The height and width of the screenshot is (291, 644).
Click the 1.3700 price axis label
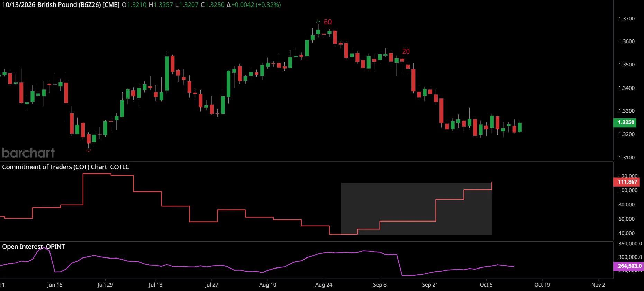point(626,19)
